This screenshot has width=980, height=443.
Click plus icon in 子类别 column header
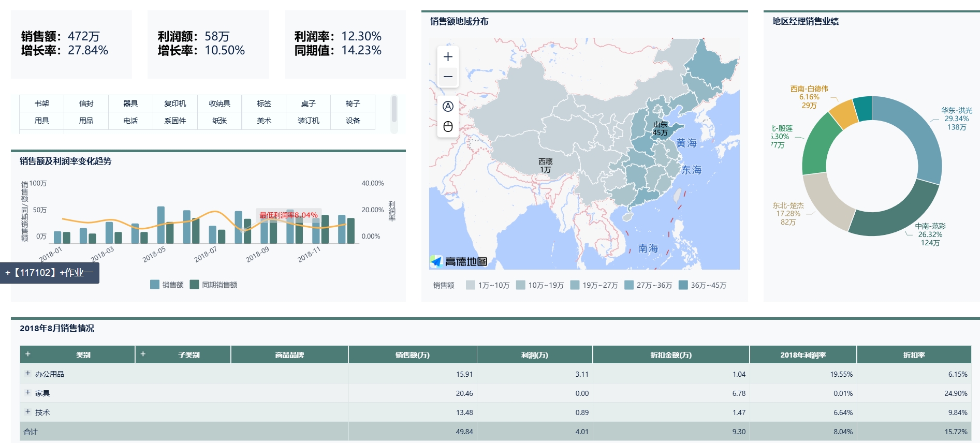click(x=143, y=355)
